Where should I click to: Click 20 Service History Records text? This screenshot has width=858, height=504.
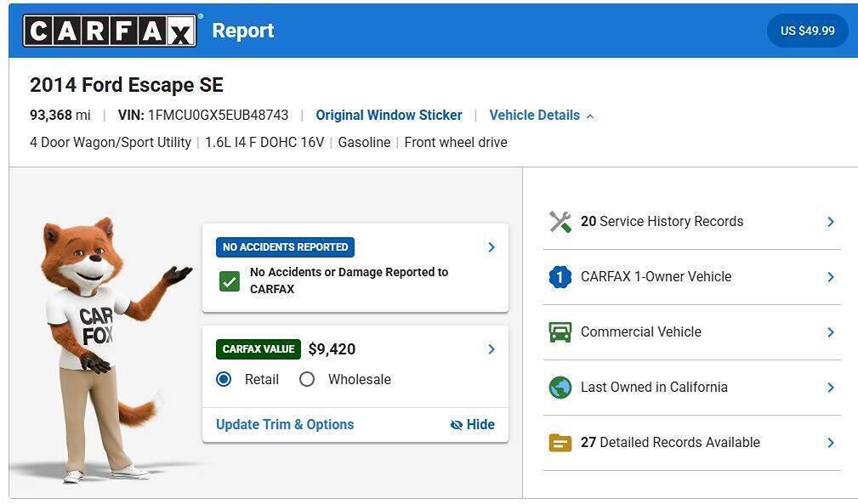[x=662, y=221]
